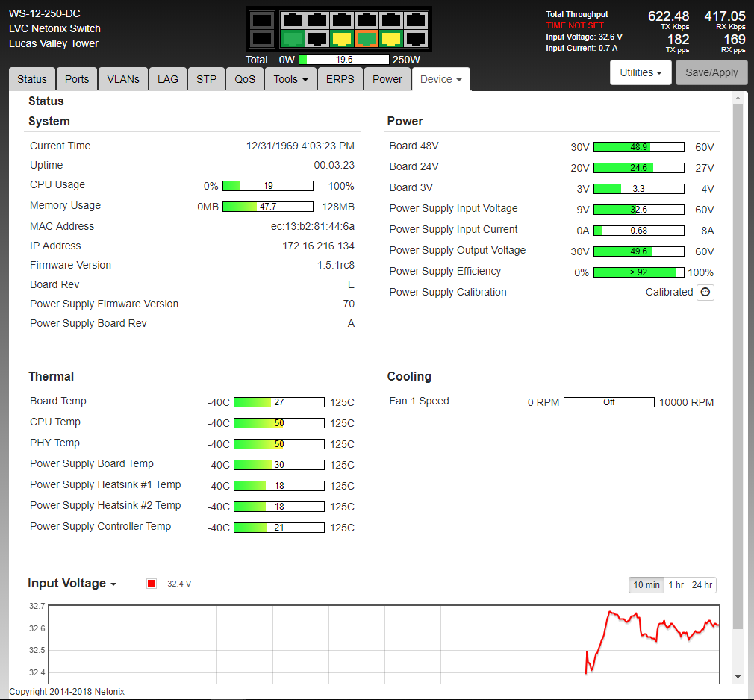The height and width of the screenshot is (700, 754).
Task: Click the red Input Voltage legend swatch
Action: click(x=152, y=584)
